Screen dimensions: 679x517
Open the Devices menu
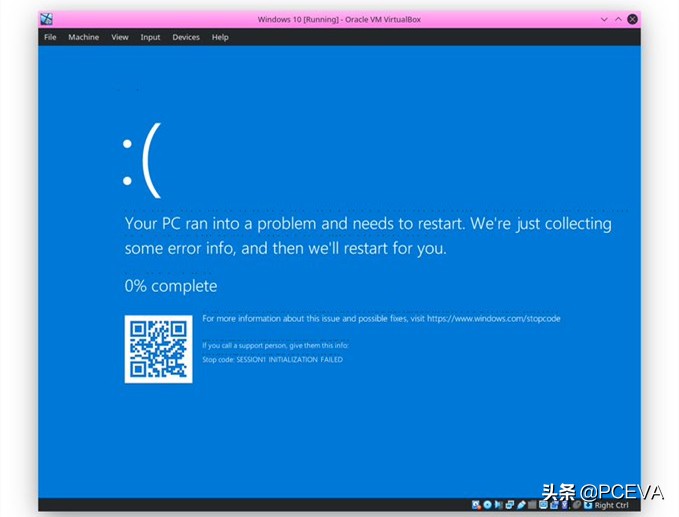click(186, 37)
